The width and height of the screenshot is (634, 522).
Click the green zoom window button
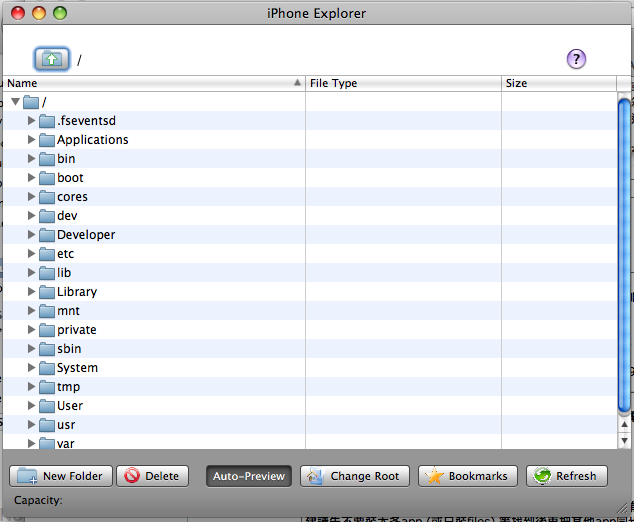pos(60,13)
